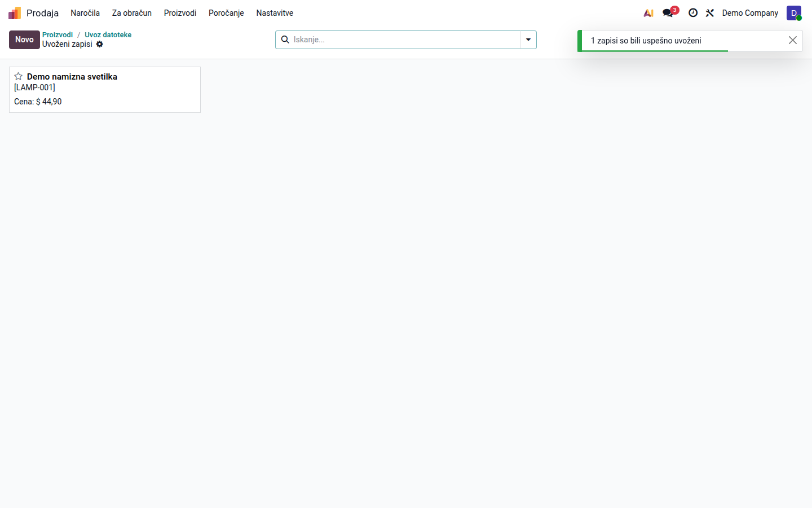Screen dimensions: 812x508
Task: Open the Poročanje menu
Action: [x=226, y=13]
